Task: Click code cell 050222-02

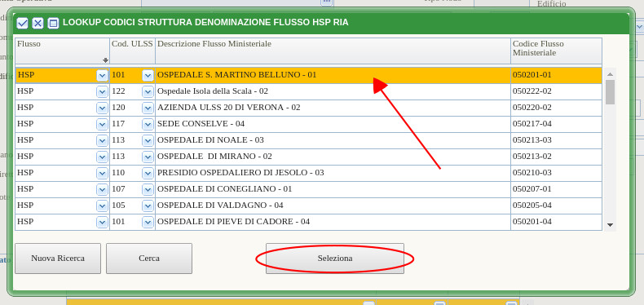Action: (556, 91)
